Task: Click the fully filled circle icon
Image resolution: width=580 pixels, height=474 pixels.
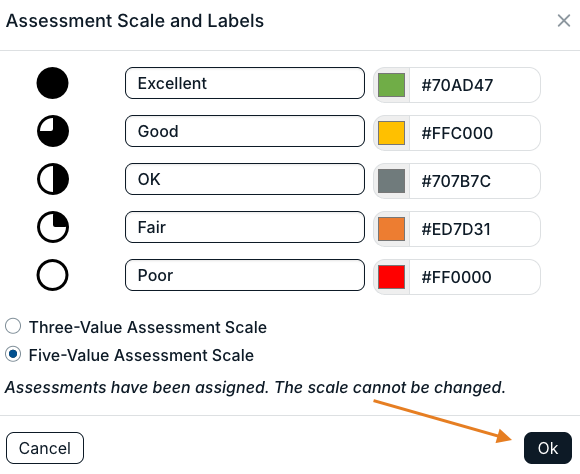Action: 53,83
